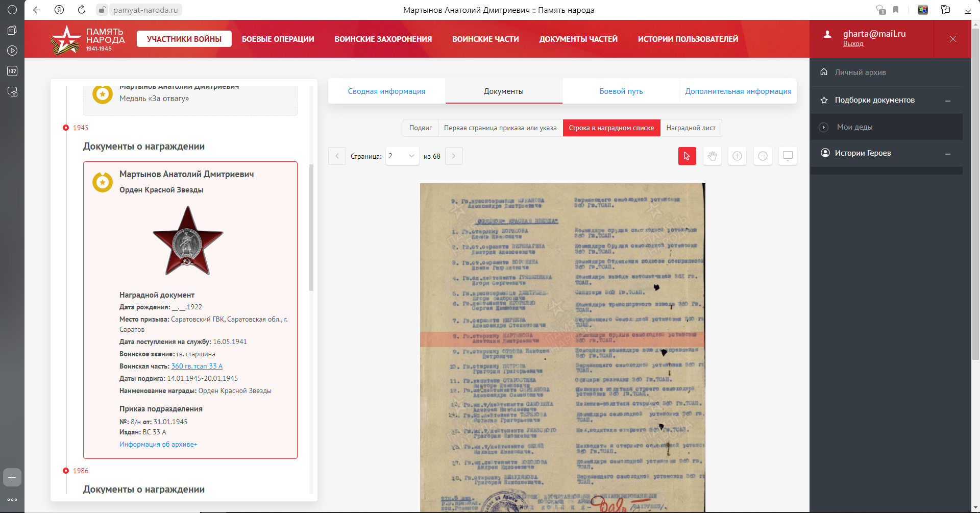980x513 pixels.
Task: Show the Наградной лист view
Action: coord(691,128)
